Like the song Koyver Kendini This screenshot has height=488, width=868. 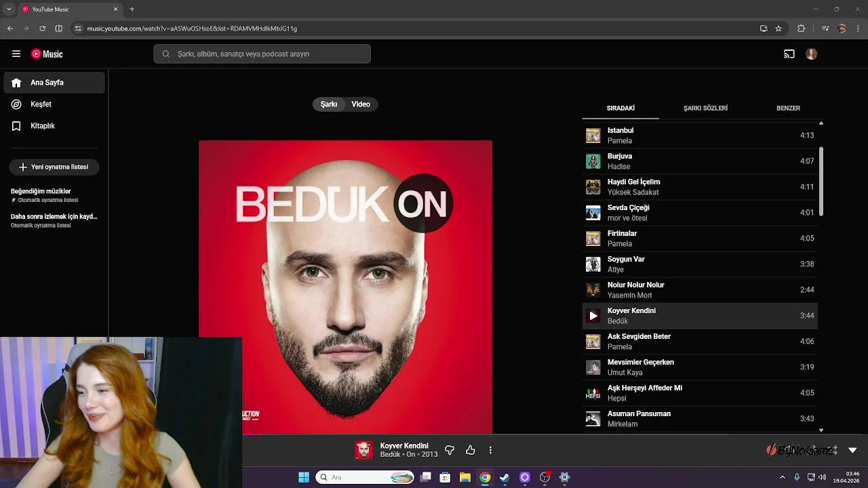point(471,450)
